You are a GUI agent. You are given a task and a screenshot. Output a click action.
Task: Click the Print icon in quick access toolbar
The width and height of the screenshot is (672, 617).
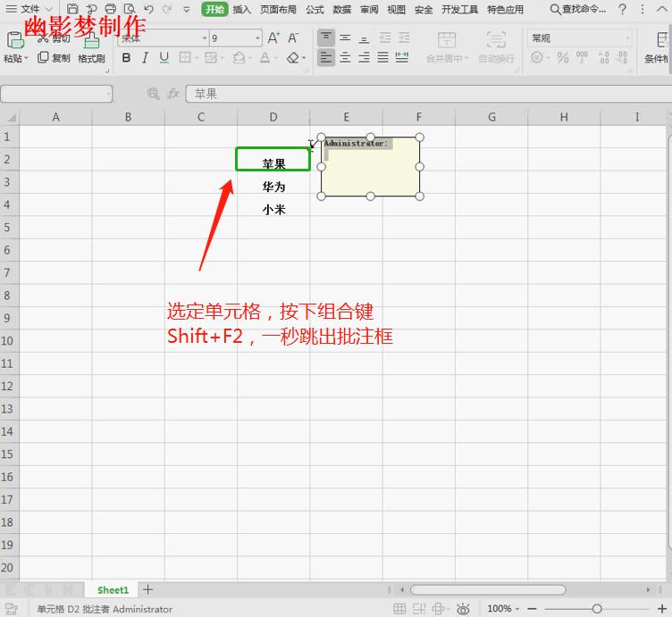pos(111,9)
